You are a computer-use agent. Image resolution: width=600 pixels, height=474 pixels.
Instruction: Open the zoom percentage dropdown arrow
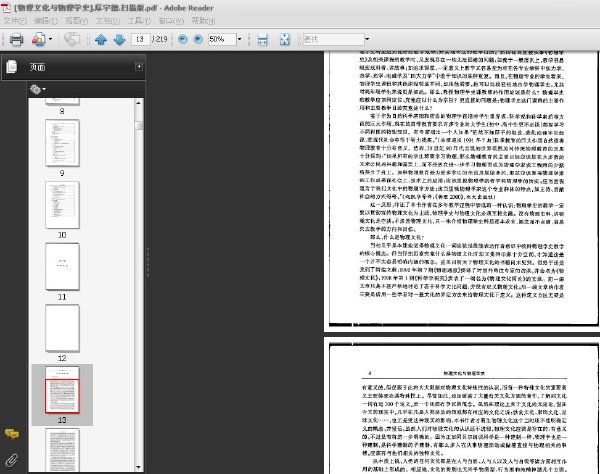(x=240, y=39)
